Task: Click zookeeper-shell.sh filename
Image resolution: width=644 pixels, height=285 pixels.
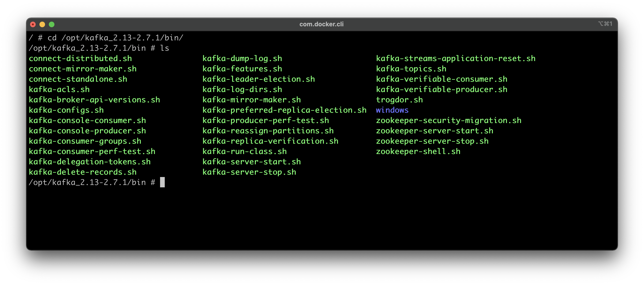Action: pos(418,151)
